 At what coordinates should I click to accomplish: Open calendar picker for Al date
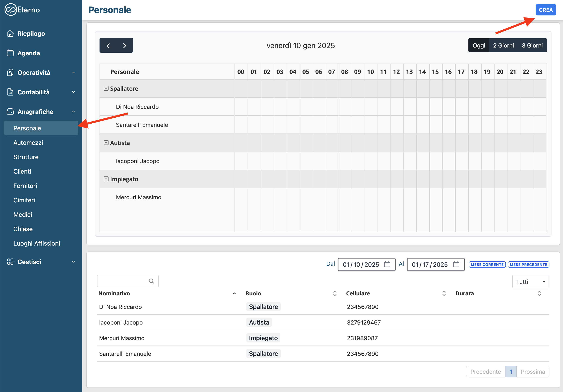(x=456, y=264)
